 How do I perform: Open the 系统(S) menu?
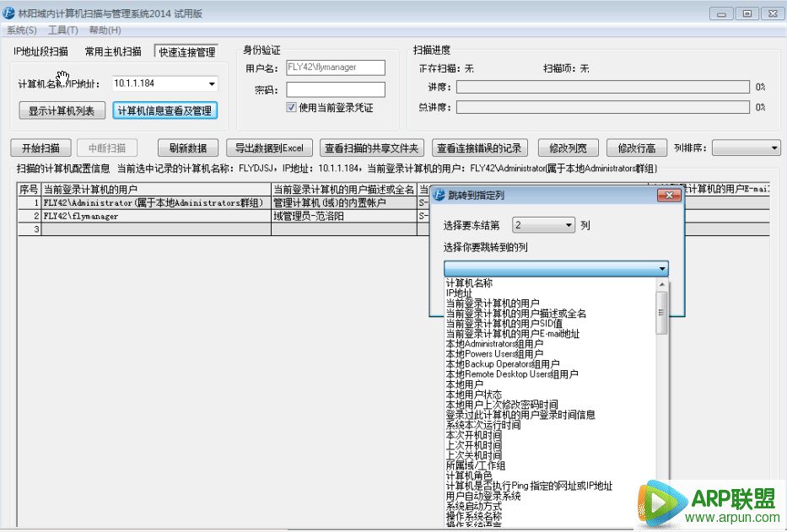click(22, 30)
